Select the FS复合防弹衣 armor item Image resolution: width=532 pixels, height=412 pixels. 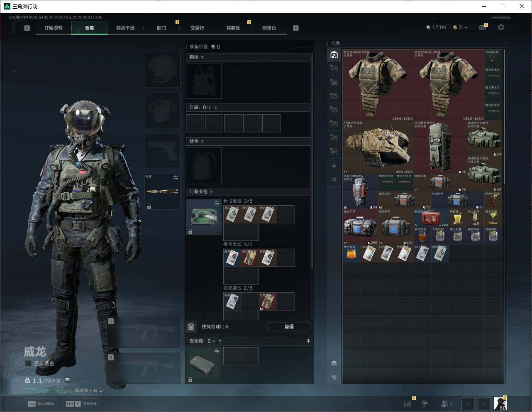pyautogui.click(x=378, y=147)
